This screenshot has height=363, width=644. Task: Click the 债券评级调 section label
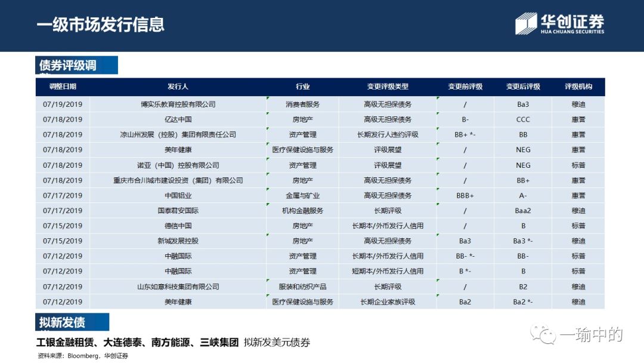click(x=76, y=65)
